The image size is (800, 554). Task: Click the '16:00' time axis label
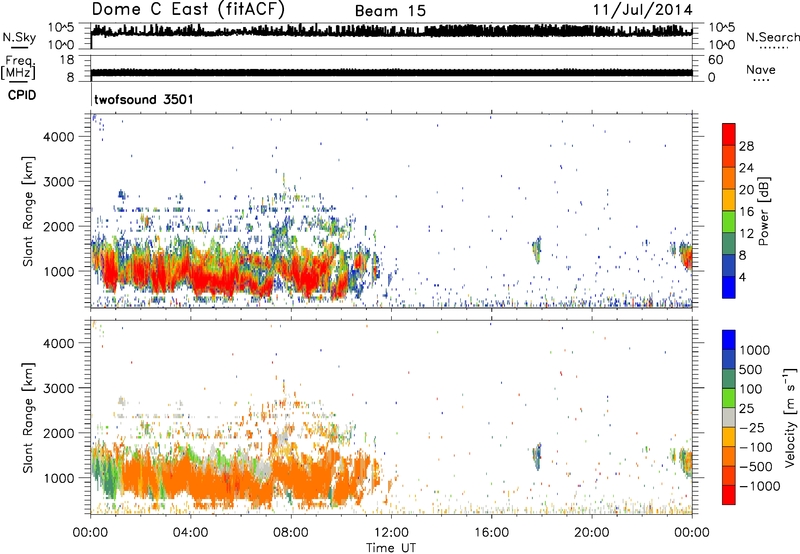pyautogui.click(x=491, y=533)
